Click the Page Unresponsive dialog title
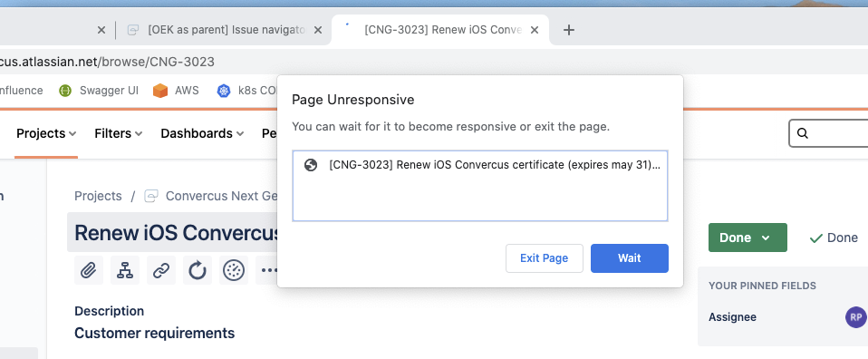 pyautogui.click(x=352, y=100)
